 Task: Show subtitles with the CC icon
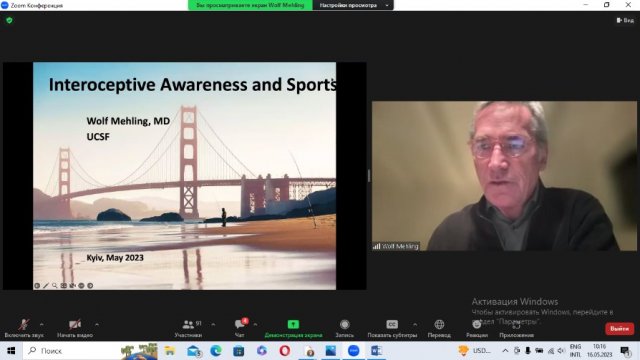392,324
